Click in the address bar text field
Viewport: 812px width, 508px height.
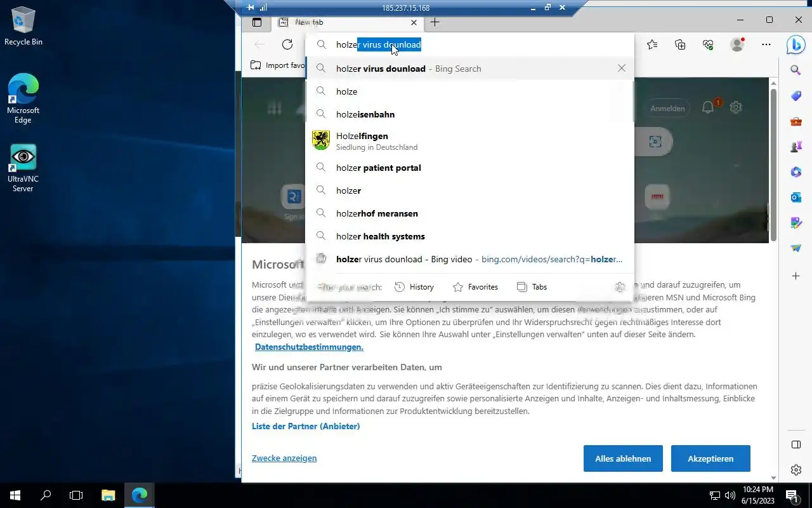(469, 44)
